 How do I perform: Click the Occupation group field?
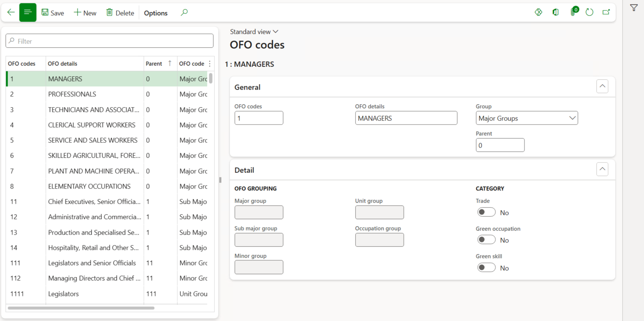pyautogui.click(x=379, y=240)
